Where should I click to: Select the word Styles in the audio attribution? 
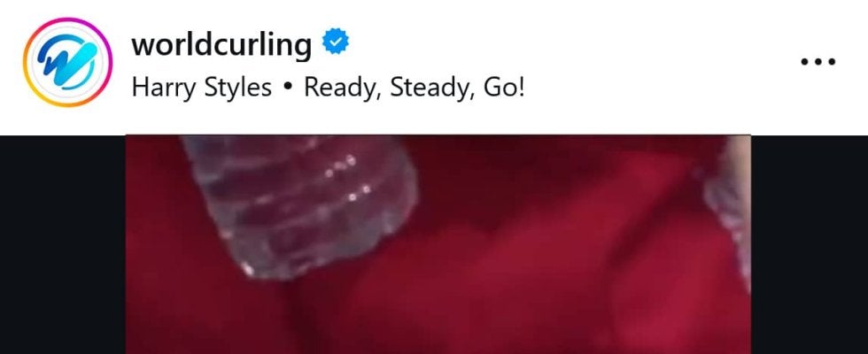click(238, 88)
